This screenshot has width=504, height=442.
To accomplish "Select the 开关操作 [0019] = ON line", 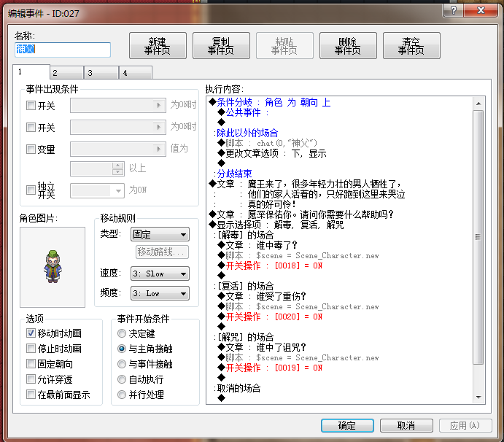I will coord(270,368).
